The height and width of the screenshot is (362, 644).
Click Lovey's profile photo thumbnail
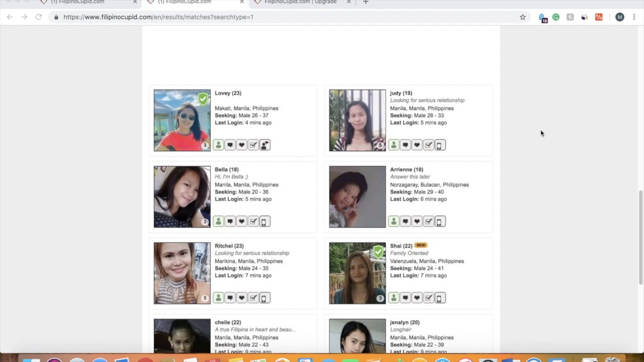(x=182, y=120)
